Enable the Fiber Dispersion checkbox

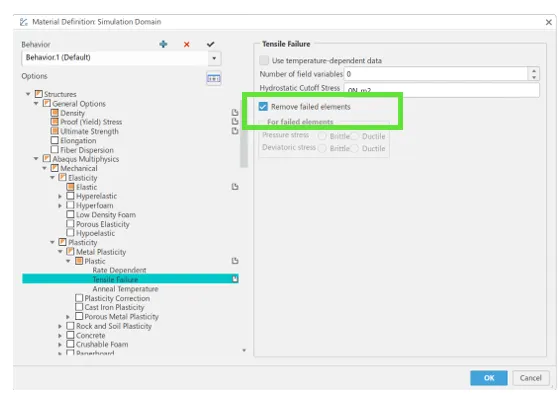[54, 149]
